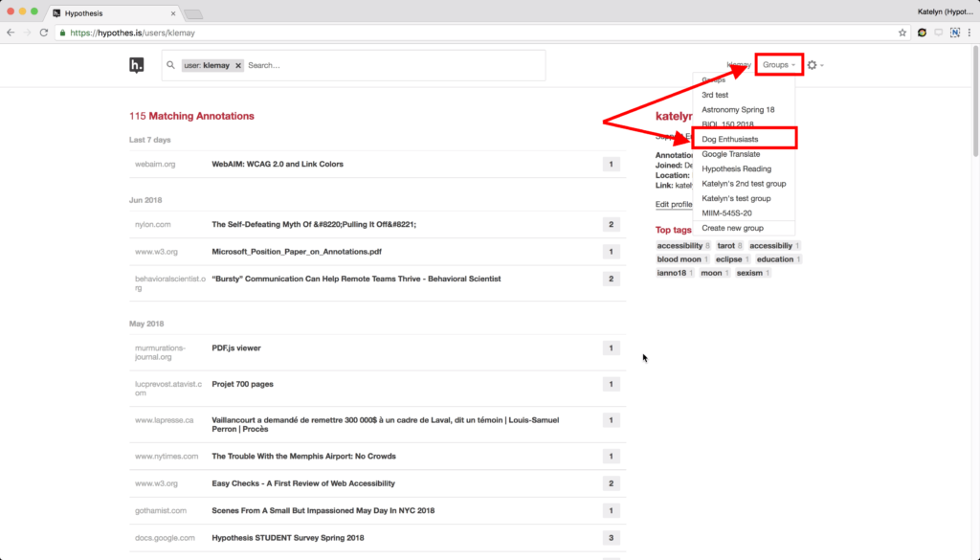Click the 115 Matching Annotations heading

191,116
